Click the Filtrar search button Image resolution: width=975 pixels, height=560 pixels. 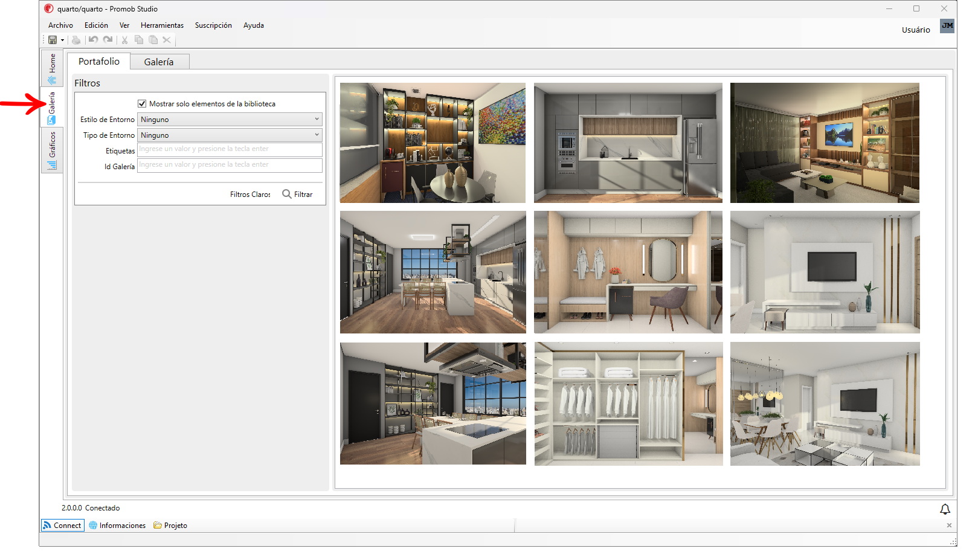(297, 194)
